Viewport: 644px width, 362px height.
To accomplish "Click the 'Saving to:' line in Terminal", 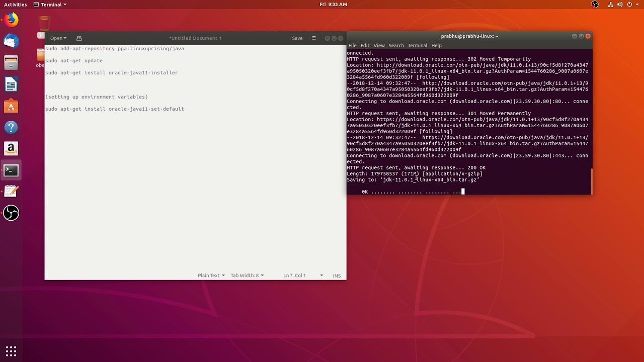I will pyautogui.click(x=413, y=179).
